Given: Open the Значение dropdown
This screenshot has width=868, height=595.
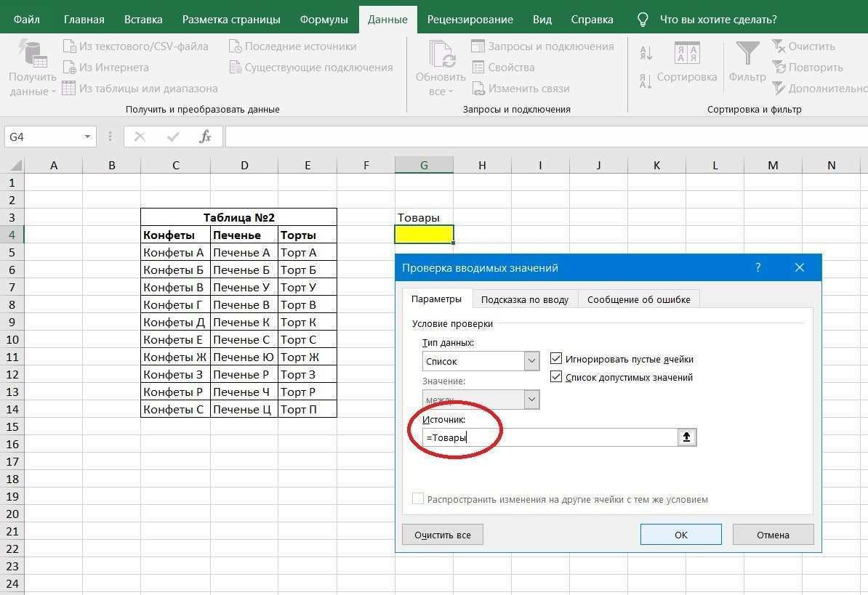Looking at the screenshot, I should pos(531,399).
